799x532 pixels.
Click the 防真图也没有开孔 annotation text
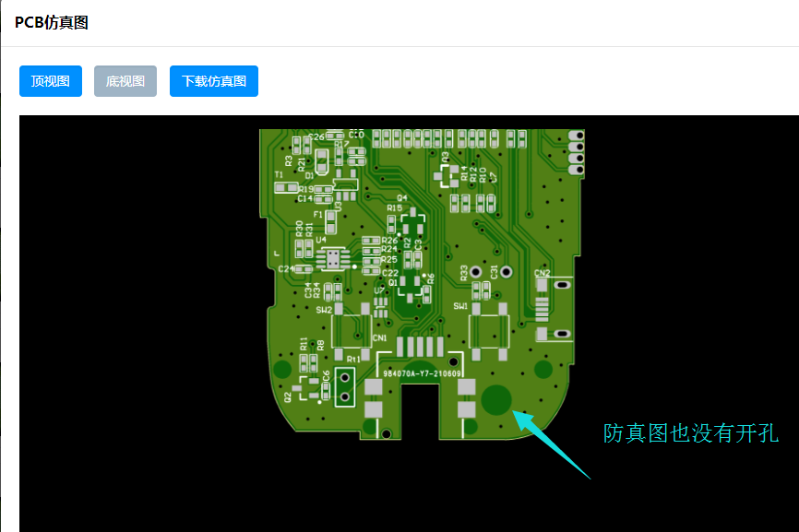691,432
